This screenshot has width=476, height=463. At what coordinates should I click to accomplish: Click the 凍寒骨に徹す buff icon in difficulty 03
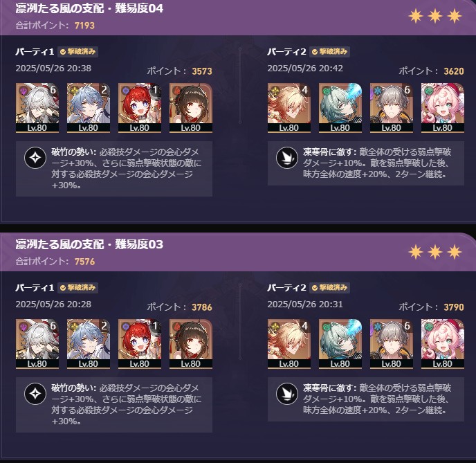[x=287, y=394]
